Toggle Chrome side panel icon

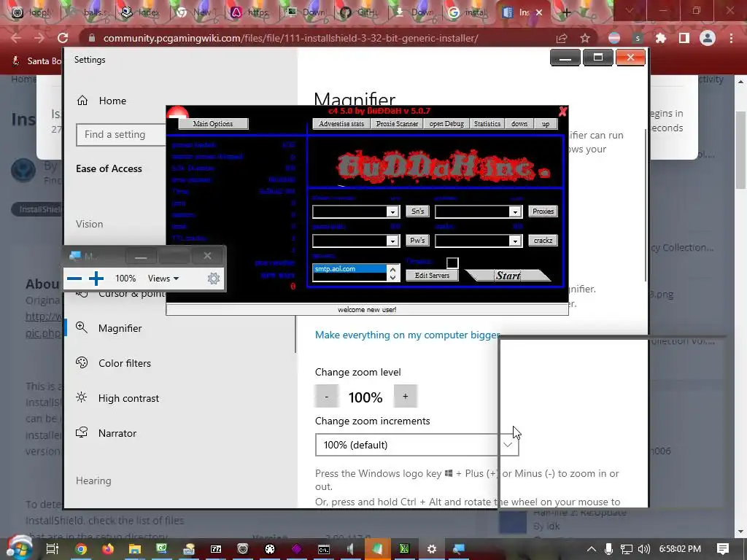(x=684, y=38)
